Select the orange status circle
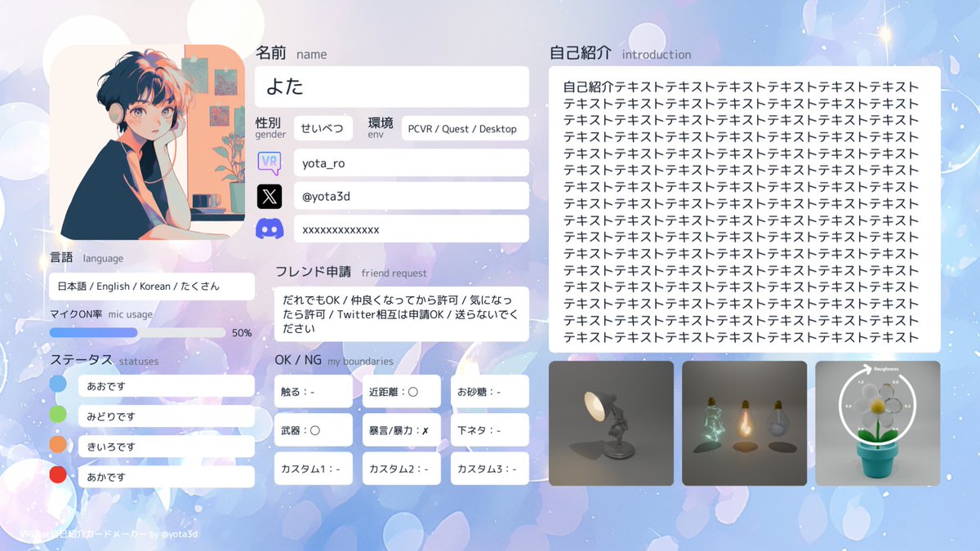 [x=58, y=445]
